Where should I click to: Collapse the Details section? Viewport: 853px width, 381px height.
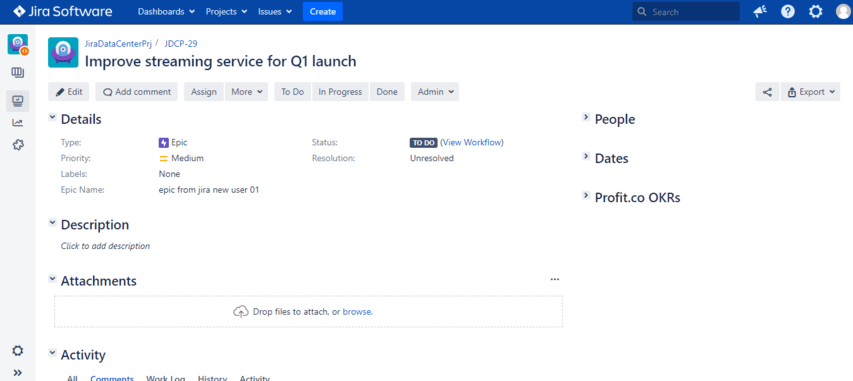[52, 118]
